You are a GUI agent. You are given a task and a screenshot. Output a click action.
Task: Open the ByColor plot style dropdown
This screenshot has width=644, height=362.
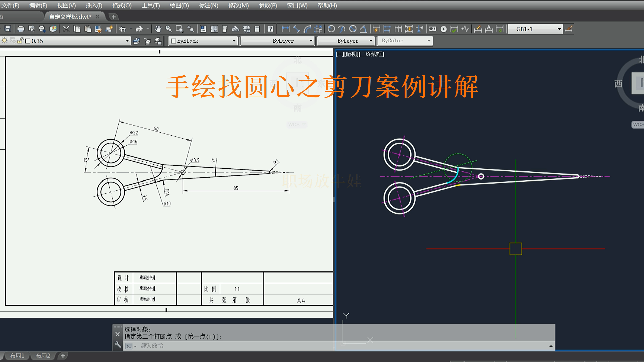click(405, 40)
